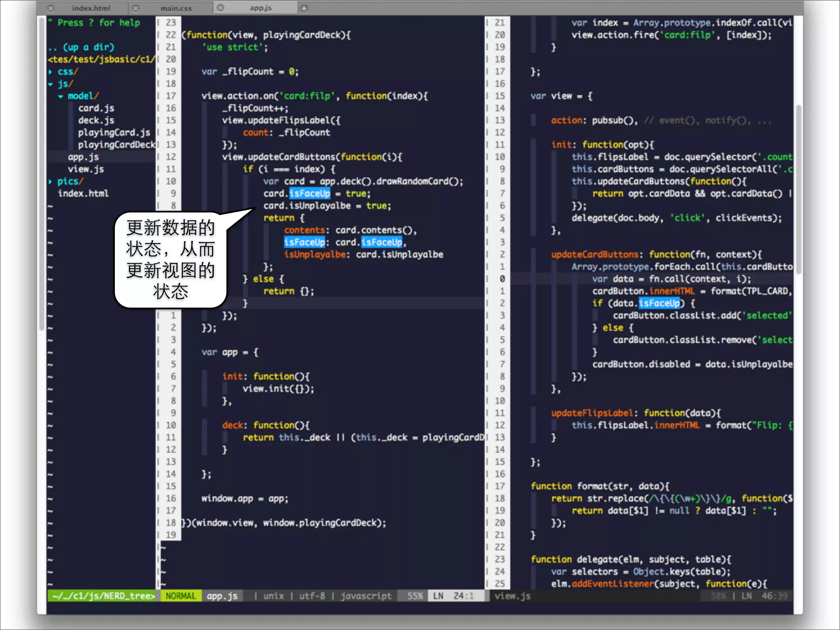Click 'card.isUnplayalbe = true;' line
This screenshot has height=630, width=840.
327,206
